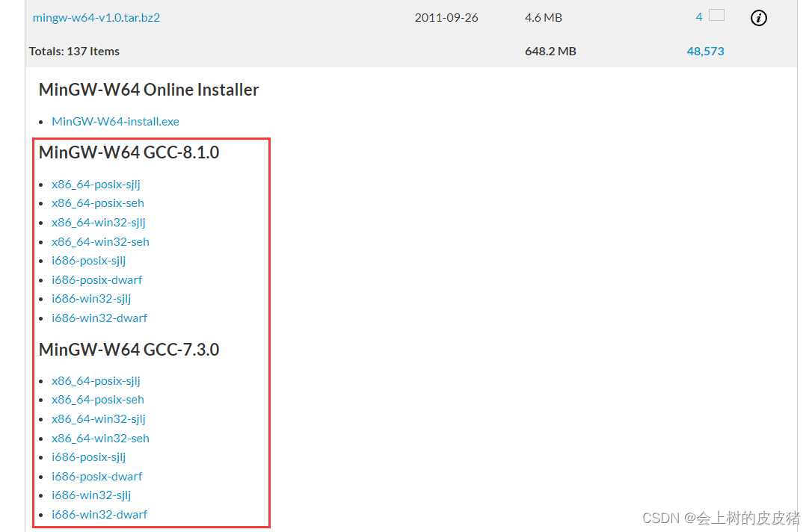Open GCC-7.3.0 x86_64-win32-seh link

click(100, 439)
